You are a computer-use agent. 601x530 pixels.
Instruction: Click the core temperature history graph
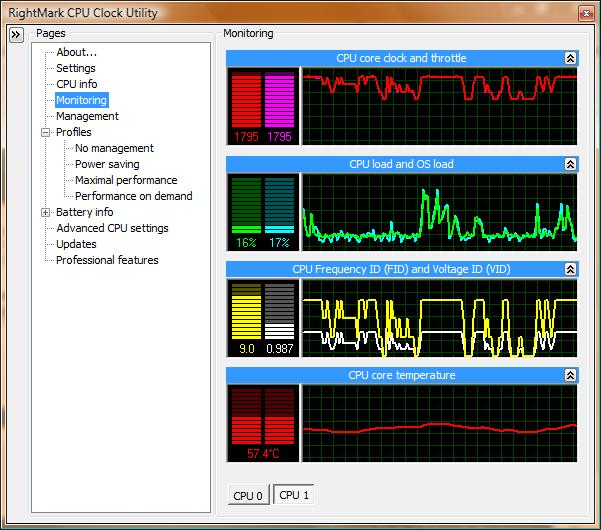click(440, 423)
